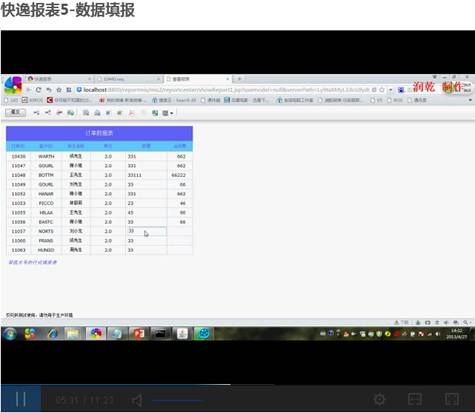Viewport: 475px width, 413px height.
Task: Click the browser undo-close arrow icon
Action: pyautogui.click(x=49, y=90)
